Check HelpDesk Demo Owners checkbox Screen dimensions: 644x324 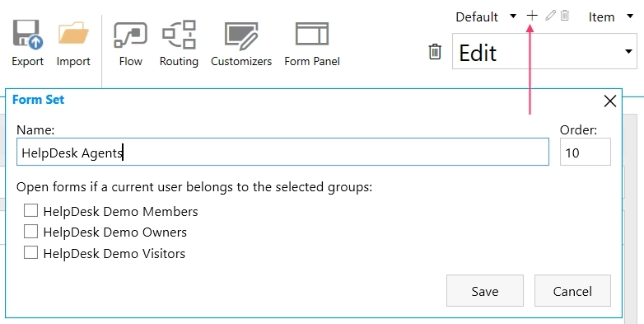(30, 232)
